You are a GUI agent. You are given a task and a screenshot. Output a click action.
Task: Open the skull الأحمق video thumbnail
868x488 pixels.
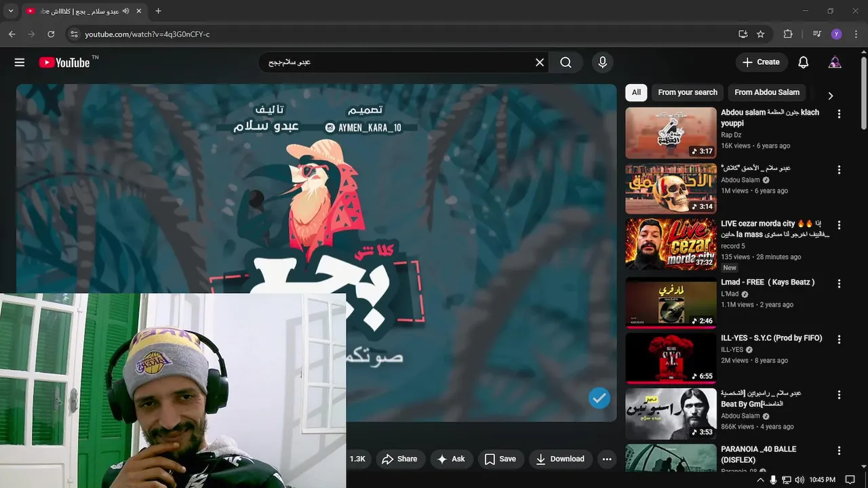pos(671,188)
